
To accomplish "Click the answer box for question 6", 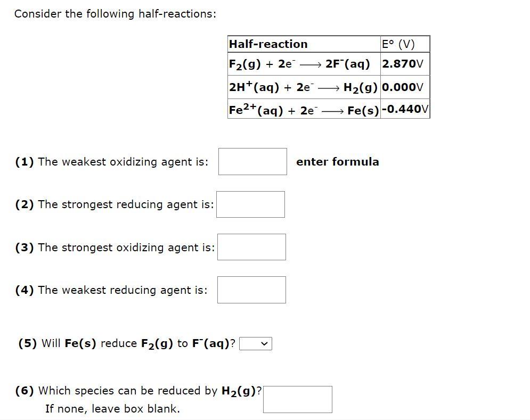I will tap(298, 399).
